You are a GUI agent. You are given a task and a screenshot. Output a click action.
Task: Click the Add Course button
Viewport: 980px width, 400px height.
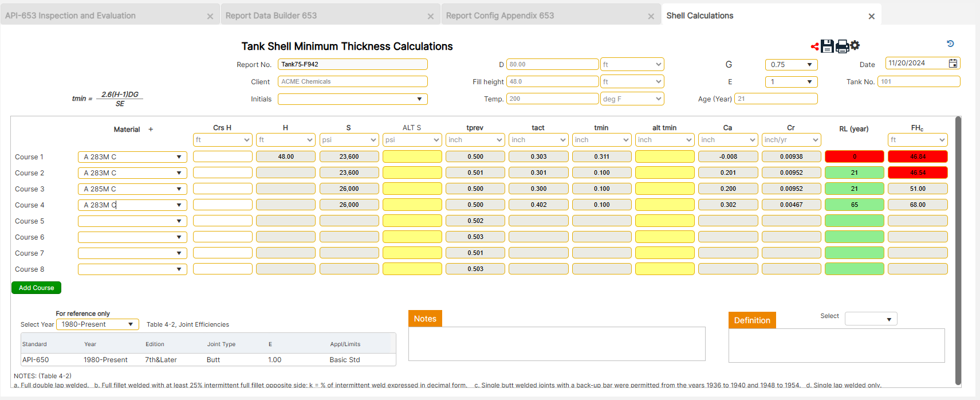pyautogui.click(x=36, y=288)
